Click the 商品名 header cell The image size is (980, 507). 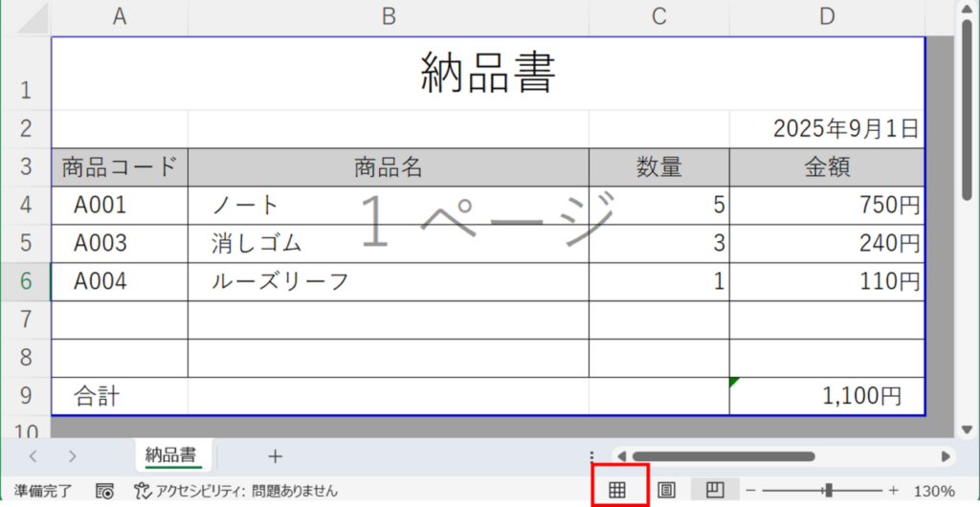pyautogui.click(x=389, y=167)
